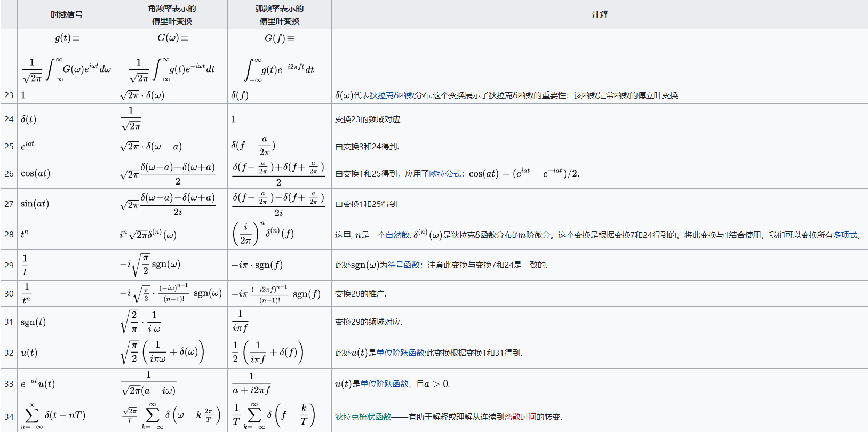Image resolution: width=868 pixels, height=432 pixels.
Task: Select the row number 27 cell
Action: pos(9,204)
